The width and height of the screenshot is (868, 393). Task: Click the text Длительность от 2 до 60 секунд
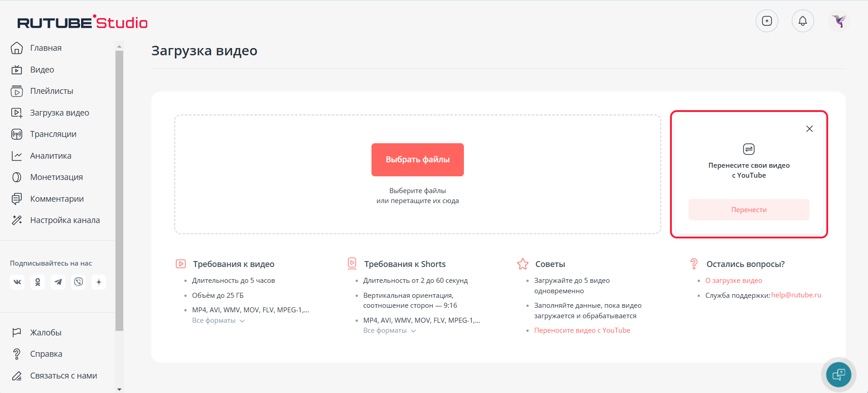point(415,281)
